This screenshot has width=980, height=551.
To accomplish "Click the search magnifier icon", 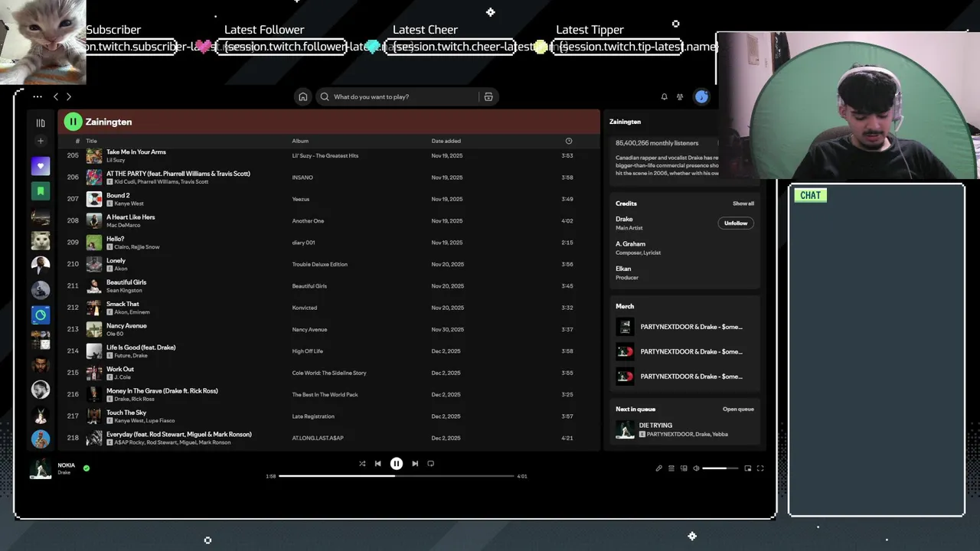I will coord(325,96).
